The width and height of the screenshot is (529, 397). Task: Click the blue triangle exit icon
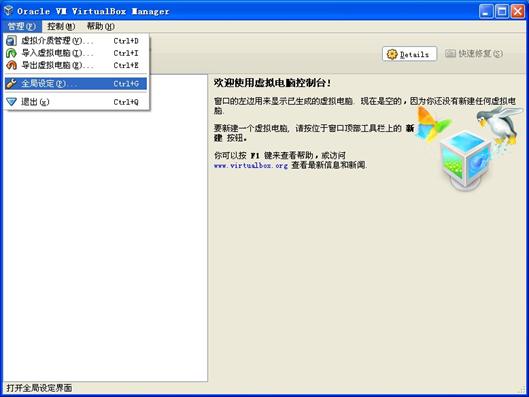(11, 102)
